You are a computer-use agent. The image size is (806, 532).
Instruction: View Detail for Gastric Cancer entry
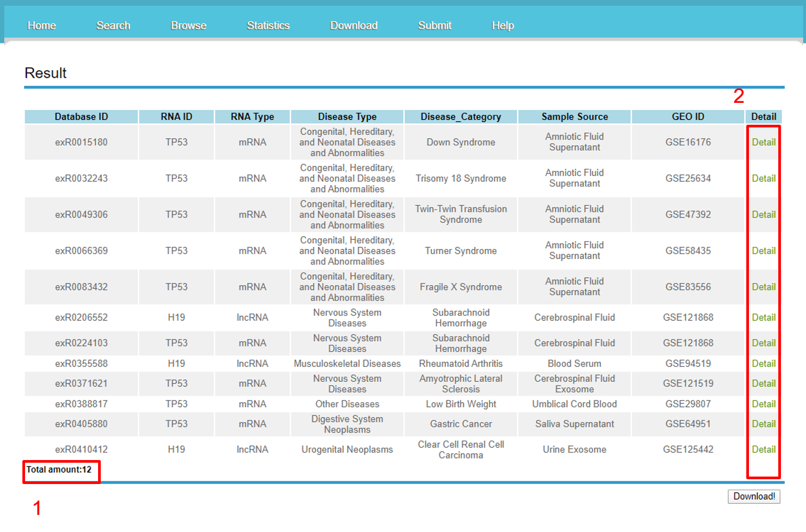763,424
